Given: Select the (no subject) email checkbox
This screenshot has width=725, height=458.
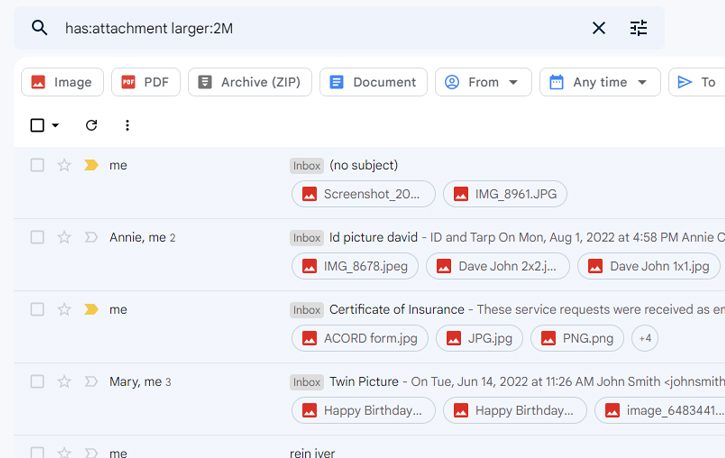Looking at the screenshot, I should click(37, 165).
